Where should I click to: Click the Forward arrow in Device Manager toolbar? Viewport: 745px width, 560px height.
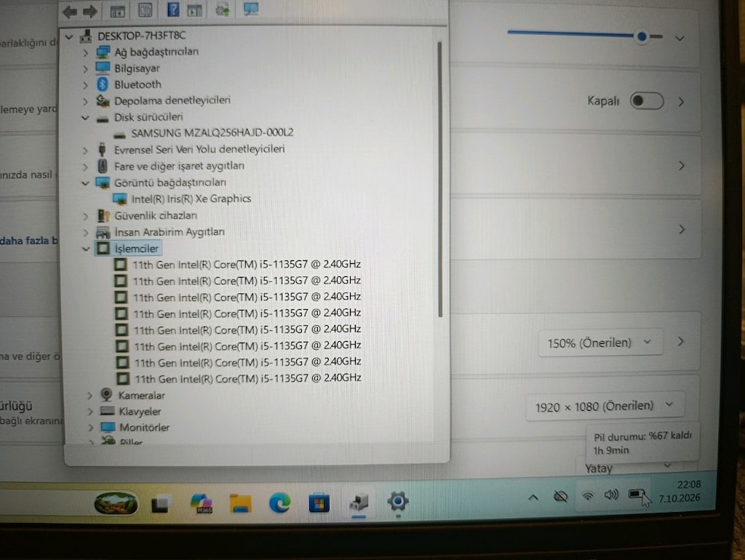[89, 12]
